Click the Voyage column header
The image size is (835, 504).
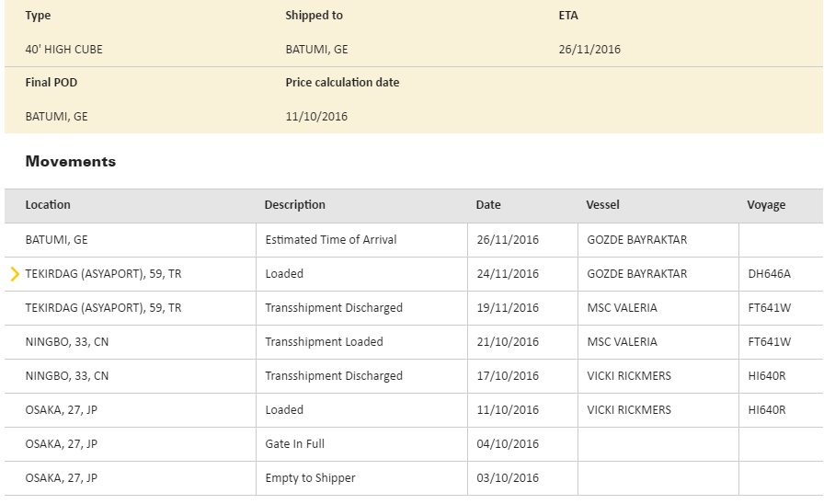(766, 205)
